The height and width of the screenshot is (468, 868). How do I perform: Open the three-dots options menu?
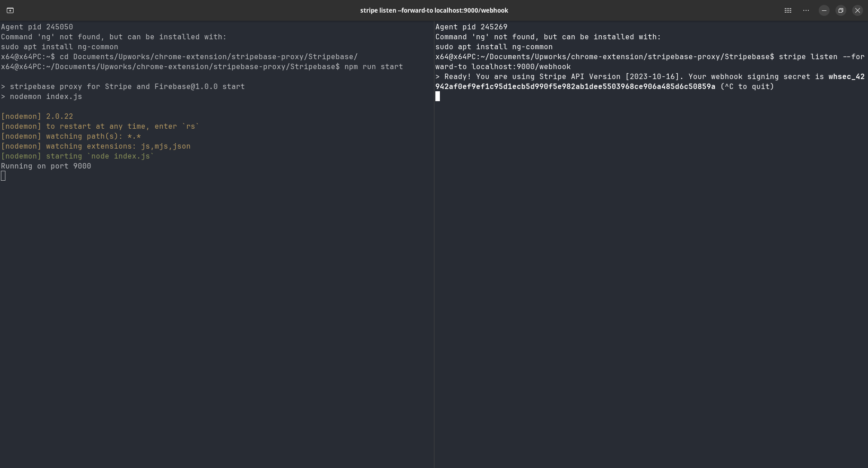click(806, 10)
